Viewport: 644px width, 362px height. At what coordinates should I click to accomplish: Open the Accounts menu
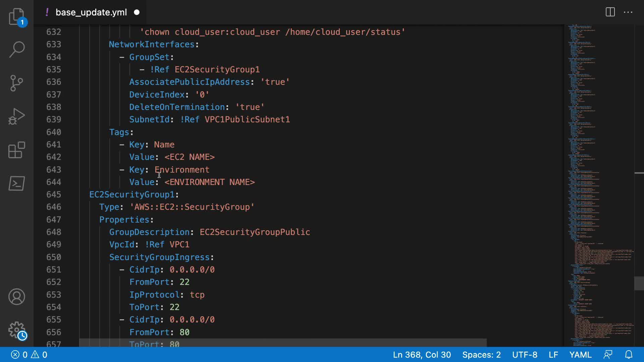16,297
